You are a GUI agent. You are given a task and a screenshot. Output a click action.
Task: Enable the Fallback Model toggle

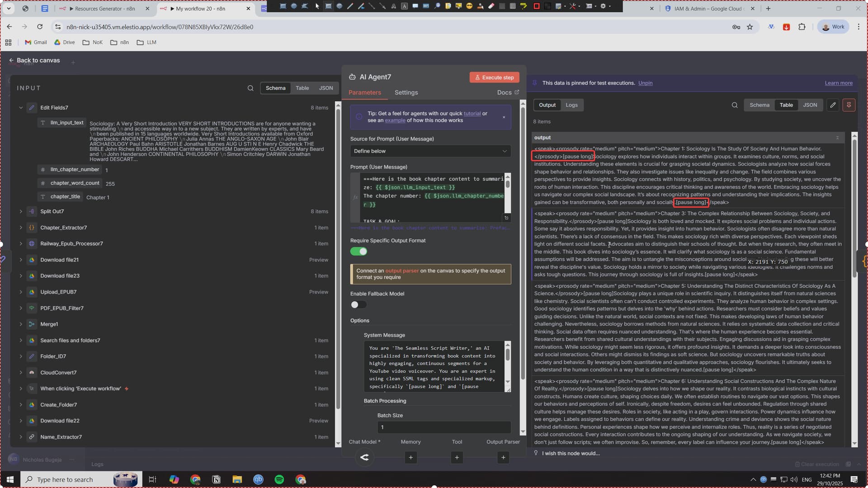(x=359, y=305)
